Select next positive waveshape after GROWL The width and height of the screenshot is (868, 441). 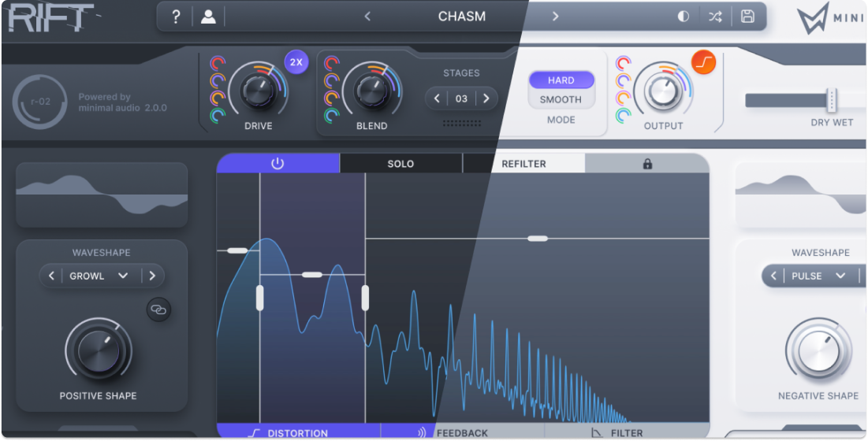tap(152, 276)
